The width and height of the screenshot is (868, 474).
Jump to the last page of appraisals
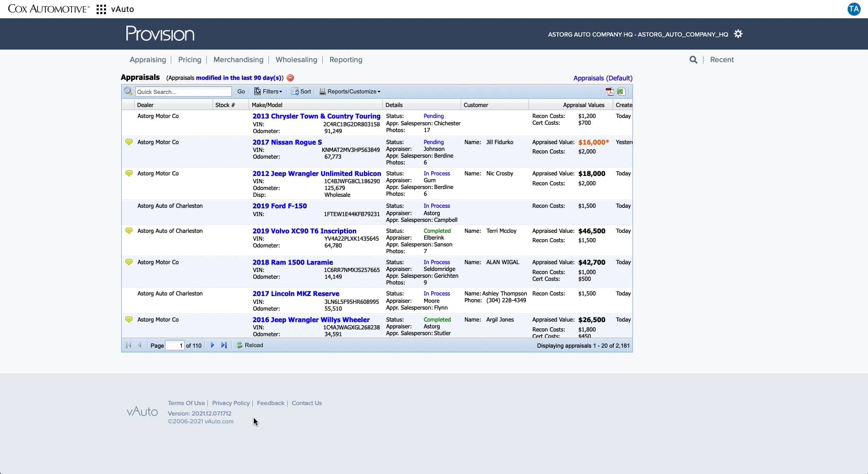click(224, 345)
